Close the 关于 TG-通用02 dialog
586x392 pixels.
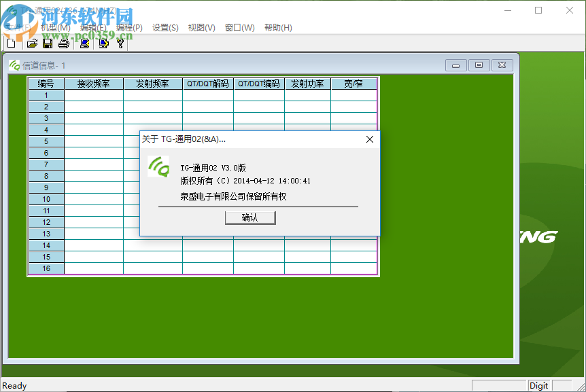(x=369, y=139)
